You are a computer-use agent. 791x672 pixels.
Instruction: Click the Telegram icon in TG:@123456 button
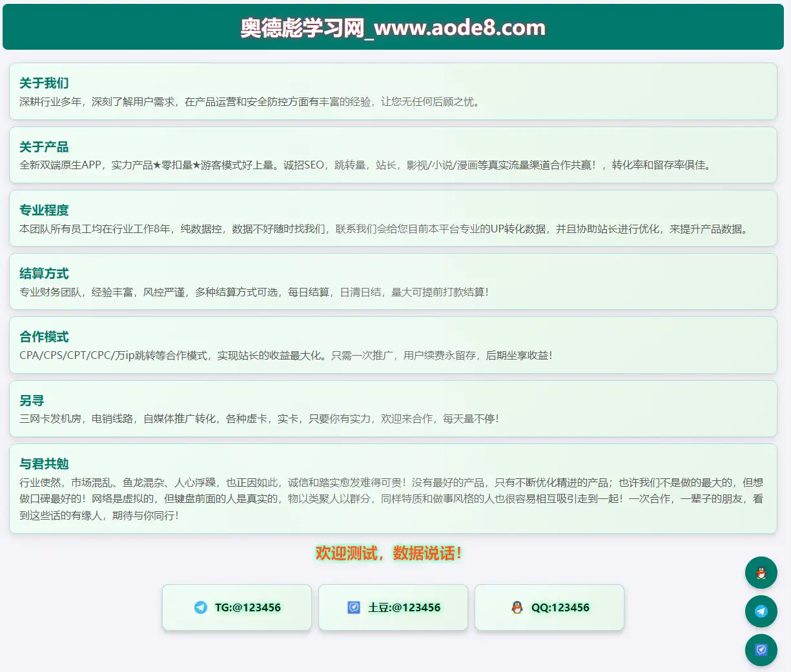(201, 607)
